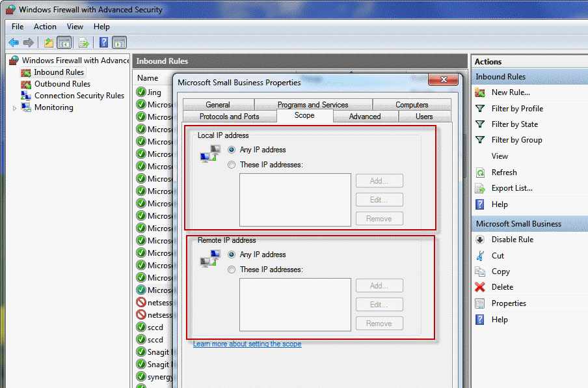Select Outbound Rules in the tree
The image size is (588, 388).
pos(62,84)
